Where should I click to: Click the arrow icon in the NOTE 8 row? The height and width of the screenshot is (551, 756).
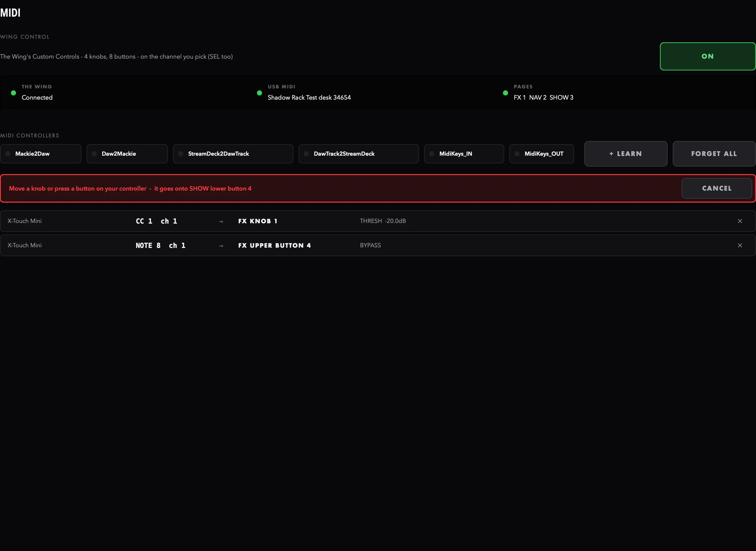[221, 246]
